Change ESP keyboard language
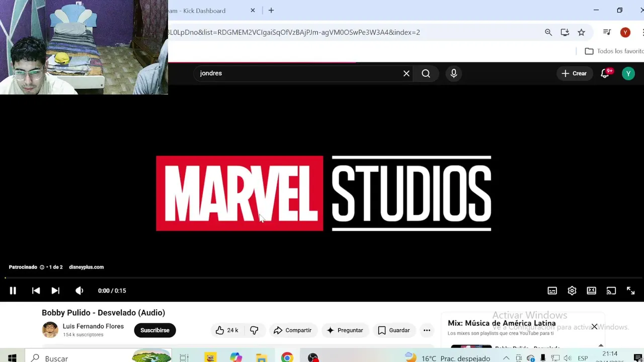 (x=583, y=358)
